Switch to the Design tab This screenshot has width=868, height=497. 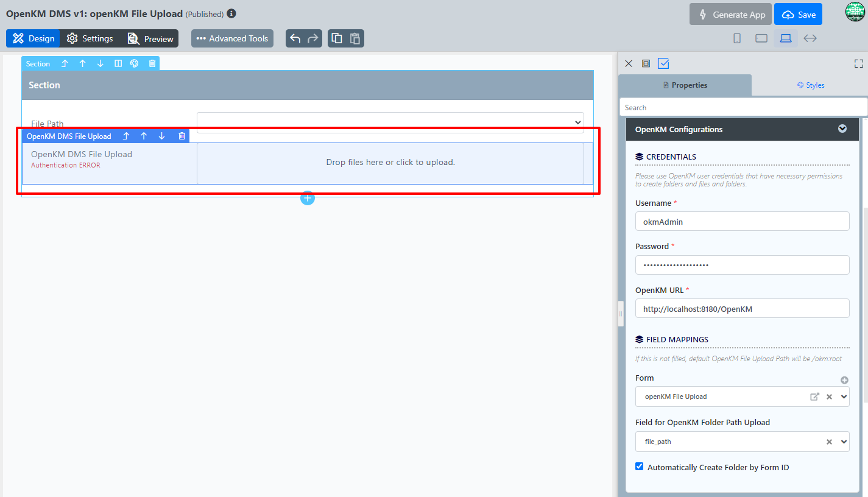33,38
